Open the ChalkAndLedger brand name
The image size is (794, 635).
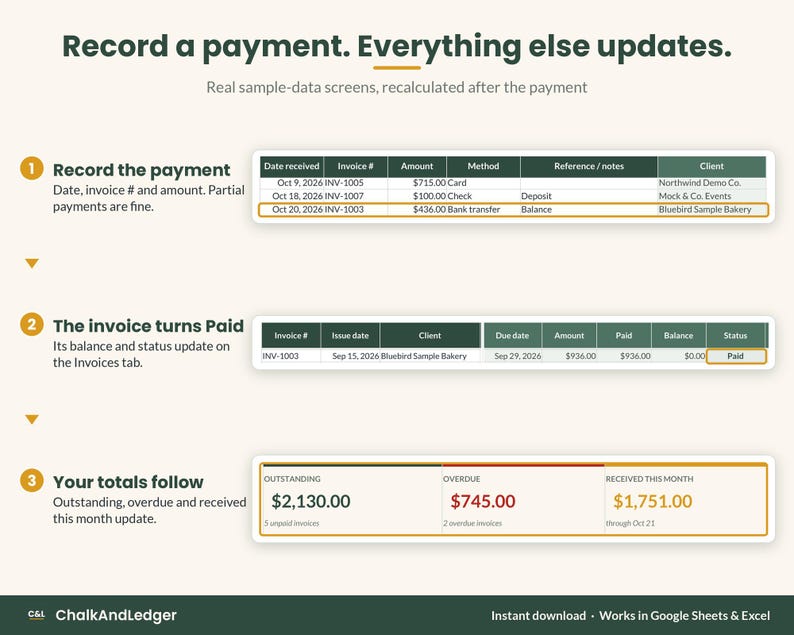click(x=116, y=615)
